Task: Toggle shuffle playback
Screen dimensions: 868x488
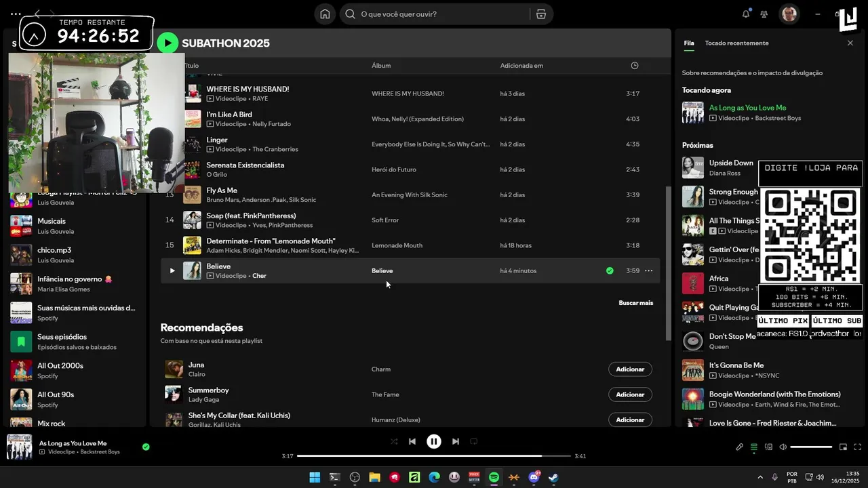Action: tap(394, 441)
